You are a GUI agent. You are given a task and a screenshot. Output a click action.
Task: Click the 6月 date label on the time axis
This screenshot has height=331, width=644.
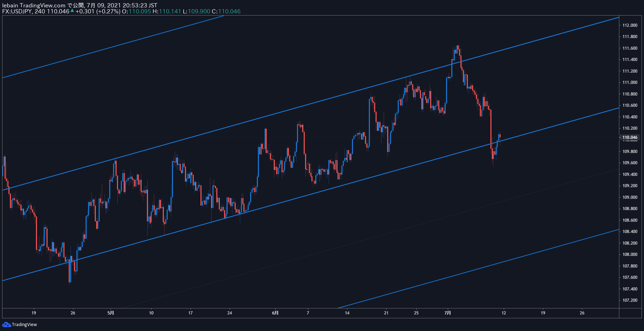275,313
